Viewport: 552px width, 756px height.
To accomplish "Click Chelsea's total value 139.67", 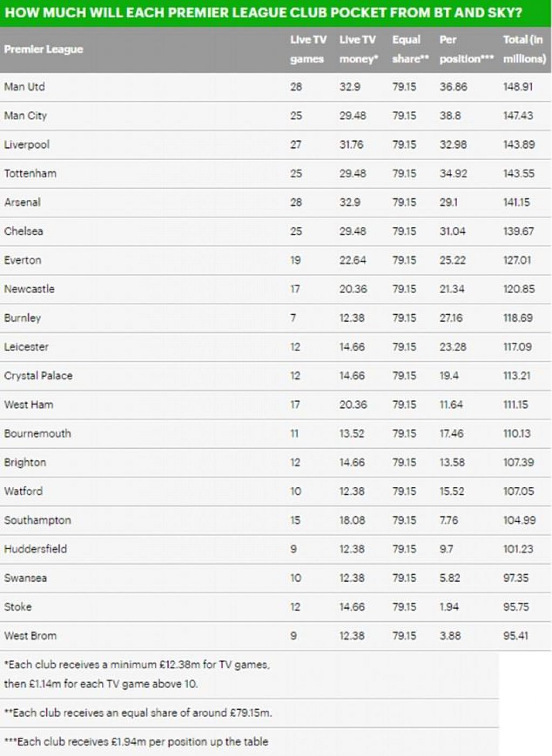I will click(519, 231).
